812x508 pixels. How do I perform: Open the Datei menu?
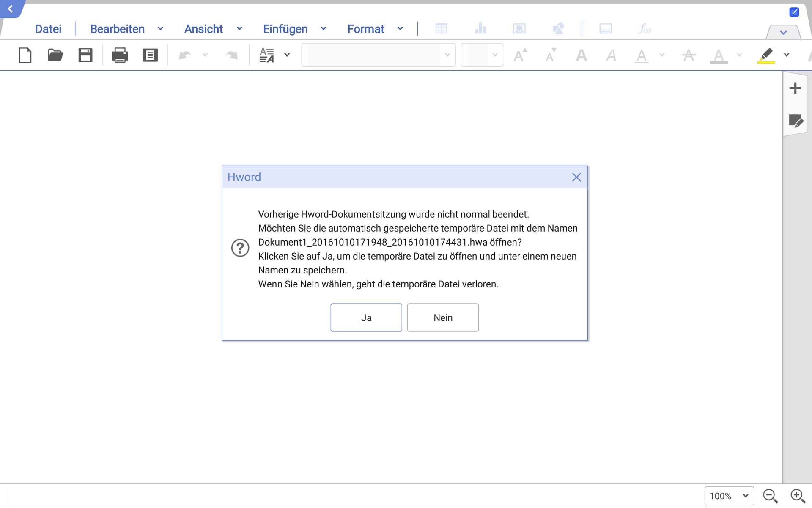tap(48, 29)
